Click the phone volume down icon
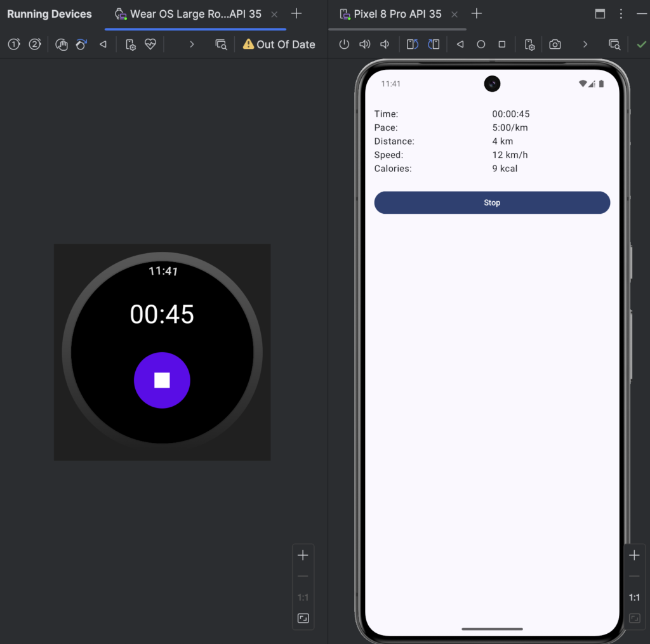 click(385, 44)
